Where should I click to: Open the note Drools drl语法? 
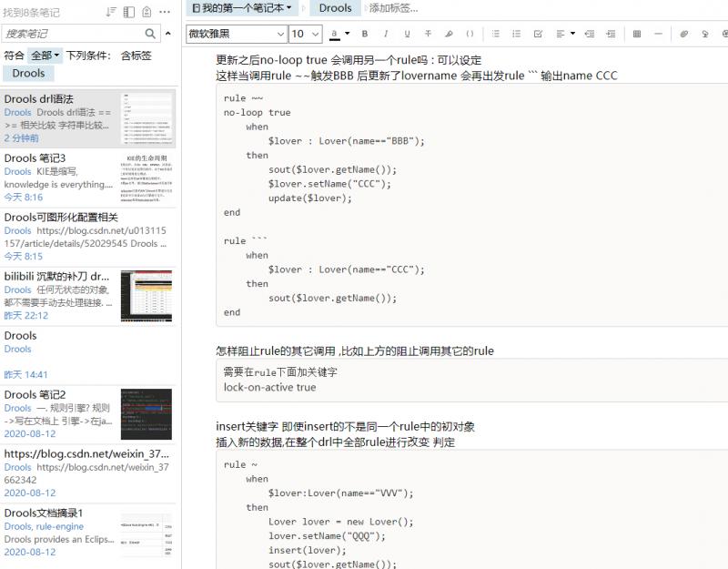(x=88, y=118)
